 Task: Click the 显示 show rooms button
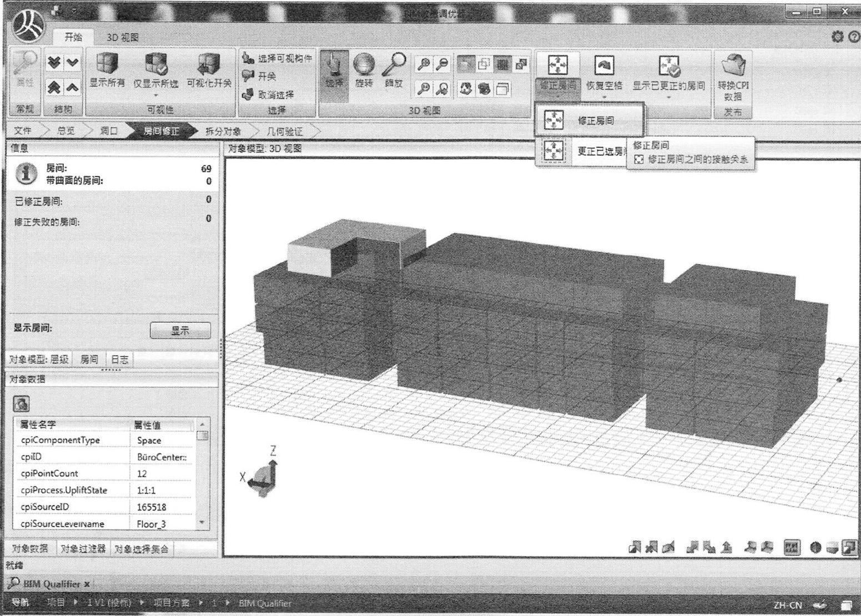[x=180, y=331]
